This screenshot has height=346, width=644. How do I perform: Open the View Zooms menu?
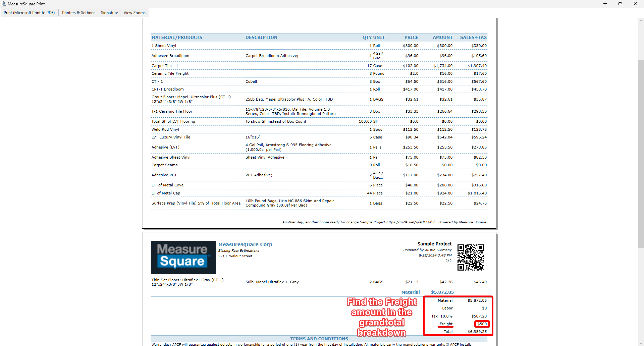(135, 13)
